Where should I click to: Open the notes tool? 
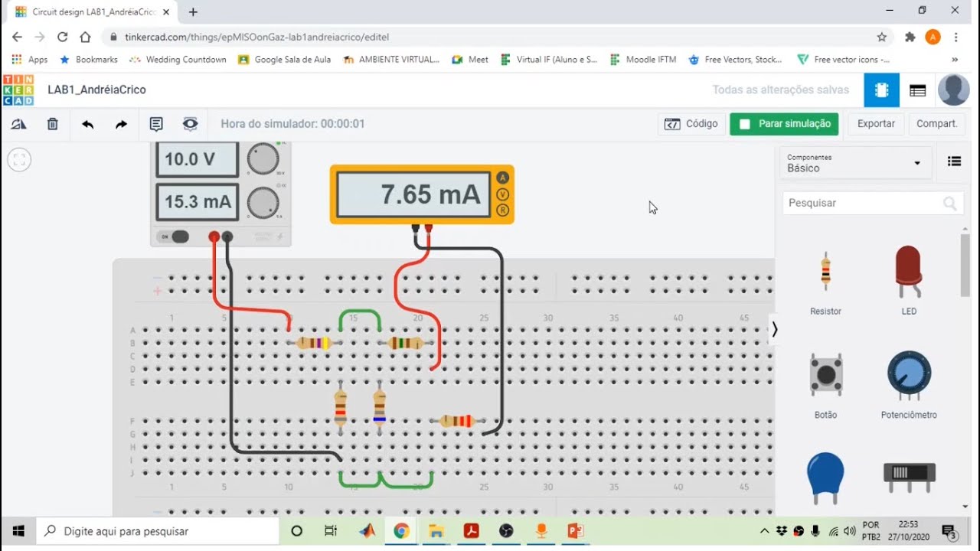click(x=156, y=124)
